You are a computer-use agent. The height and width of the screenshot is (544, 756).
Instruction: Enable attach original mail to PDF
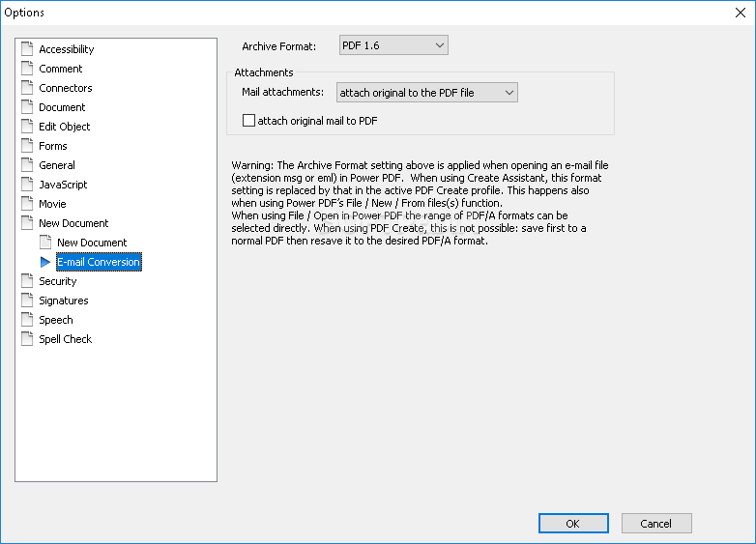(x=248, y=121)
